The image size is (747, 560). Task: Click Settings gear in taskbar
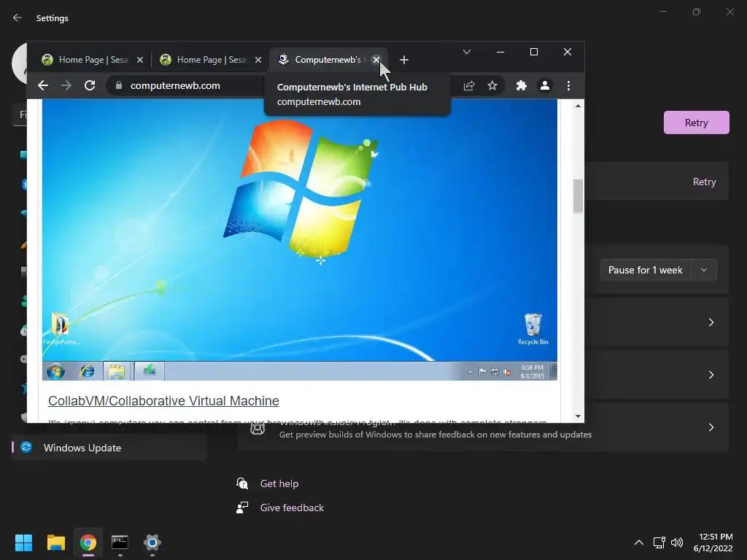[152, 542]
